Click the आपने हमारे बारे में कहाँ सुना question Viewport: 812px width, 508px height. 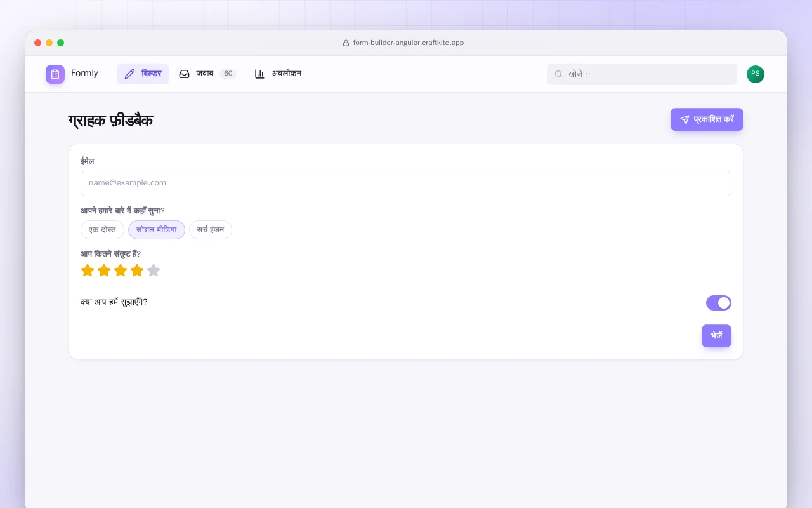coord(122,211)
